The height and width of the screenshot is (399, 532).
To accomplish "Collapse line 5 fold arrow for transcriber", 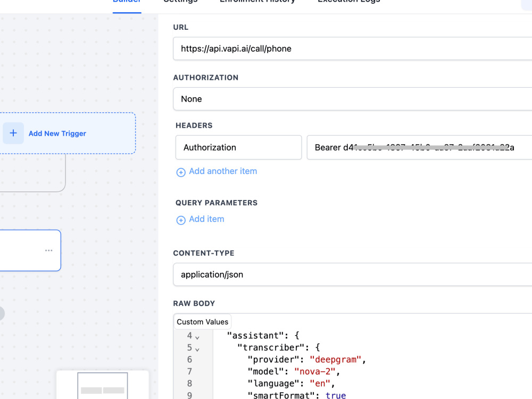I will pos(197,349).
